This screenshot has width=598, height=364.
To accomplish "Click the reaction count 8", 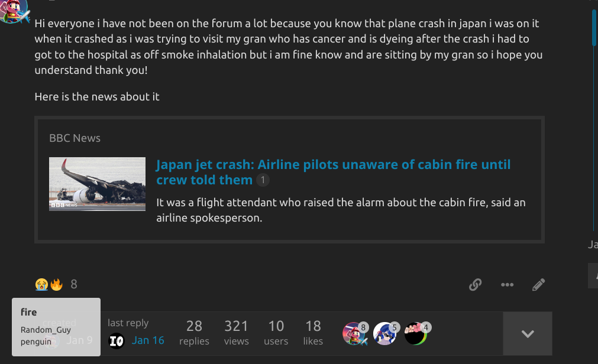I will point(74,285).
